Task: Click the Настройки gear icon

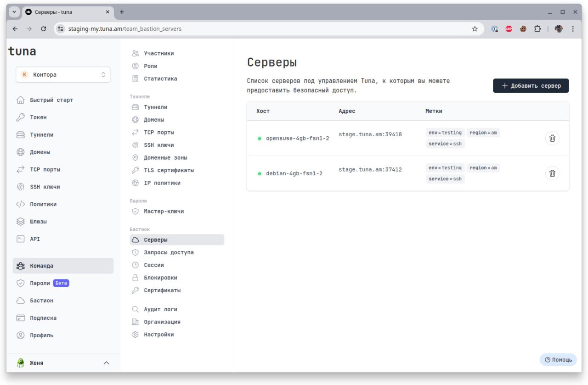Action: point(135,335)
